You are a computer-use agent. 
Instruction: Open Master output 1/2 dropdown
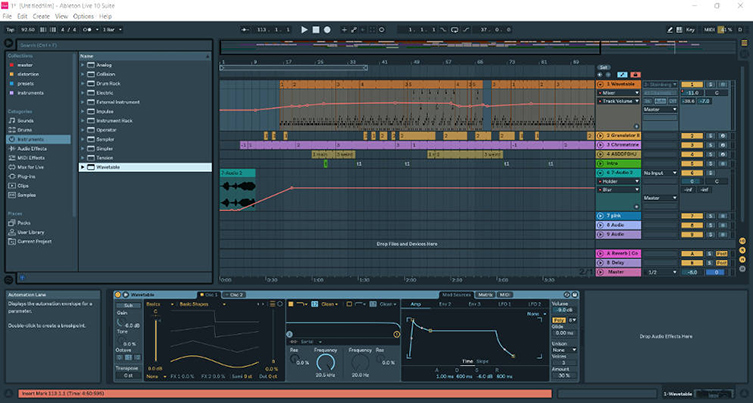tap(660, 272)
